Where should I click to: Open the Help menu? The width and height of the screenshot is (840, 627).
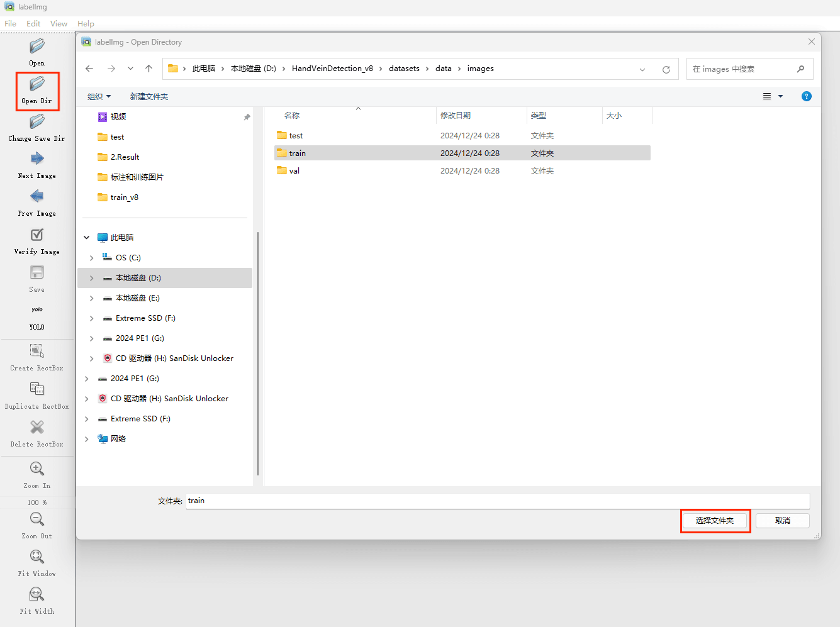point(86,24)
